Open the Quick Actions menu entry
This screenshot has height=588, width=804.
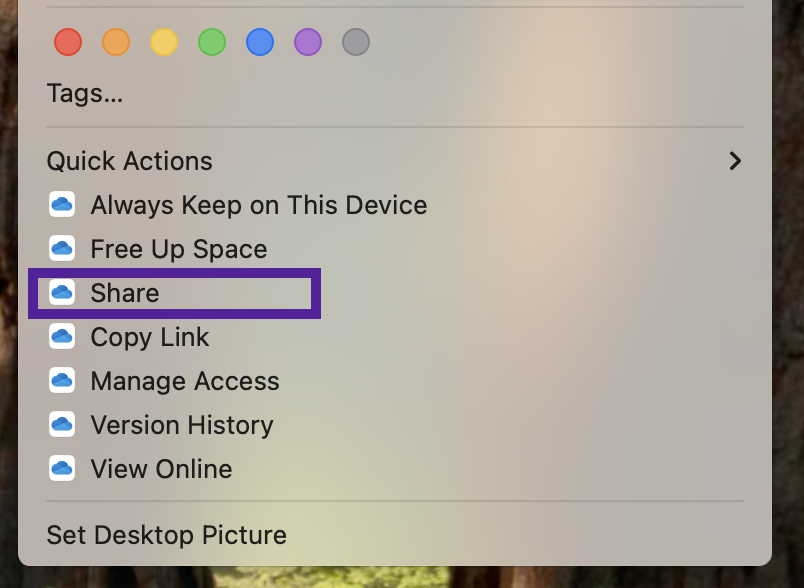click(x=395, y=161)
